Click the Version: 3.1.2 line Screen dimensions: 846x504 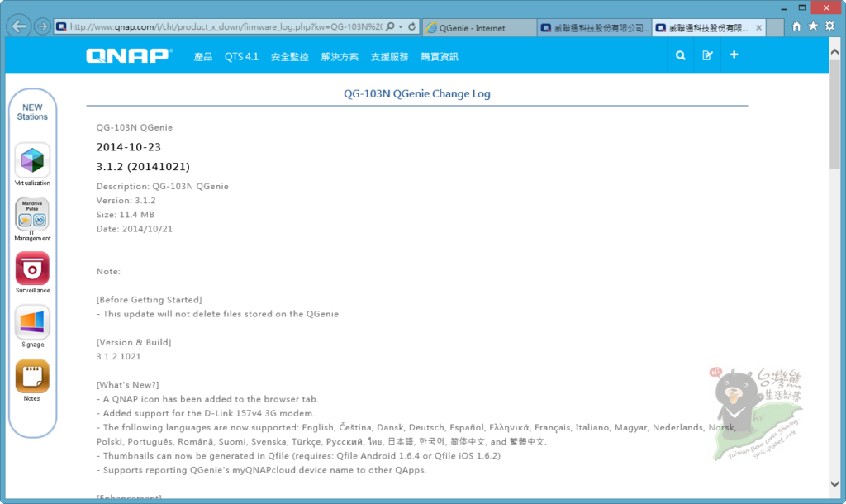[126, 200]
